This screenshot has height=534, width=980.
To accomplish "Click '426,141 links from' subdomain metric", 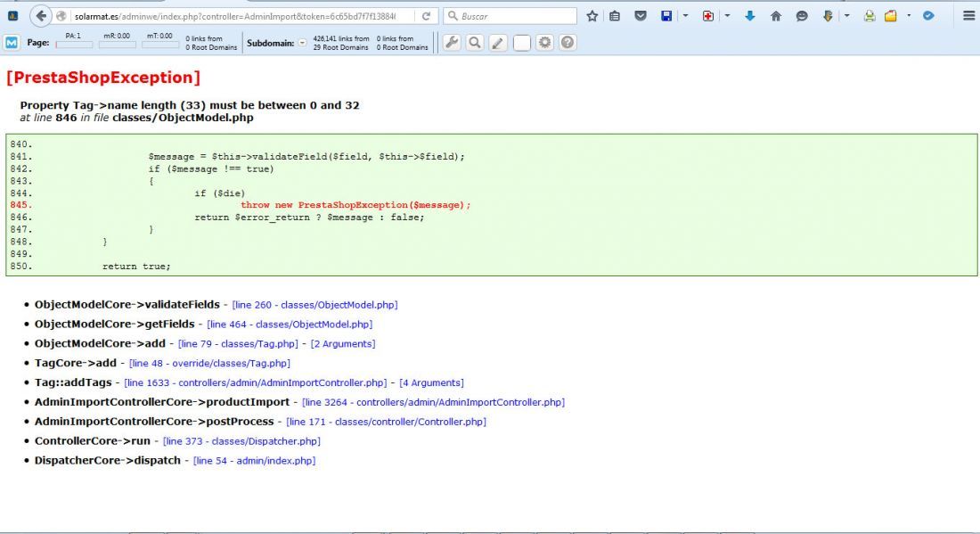I will click(341, 38).
